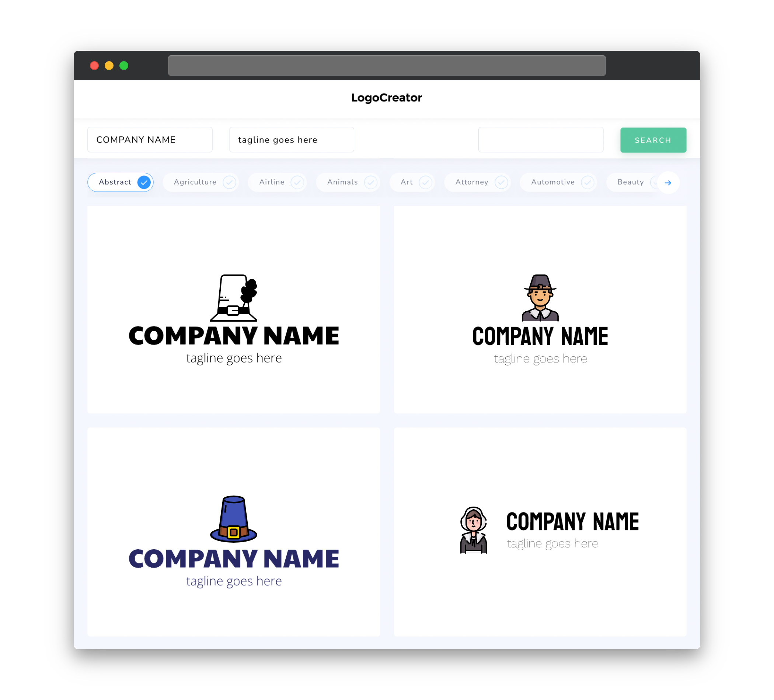This screenshot has width=774, height=700.
Task: Click the Abstract category filter icon
Action: [144, 182]
